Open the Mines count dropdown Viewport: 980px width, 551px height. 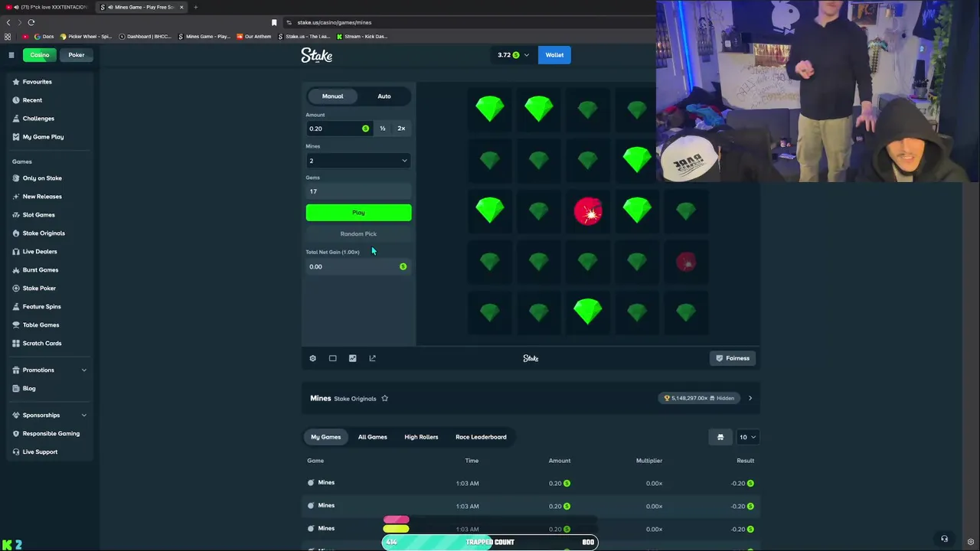click(358, 161)
